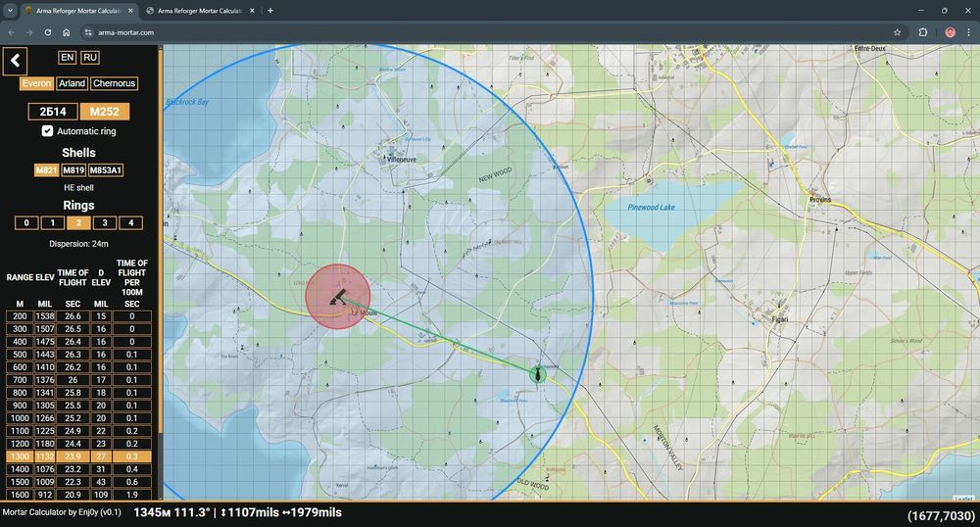Open the tab search dropdown
Viewport: 980px width, 527px height.
(10, 11)
